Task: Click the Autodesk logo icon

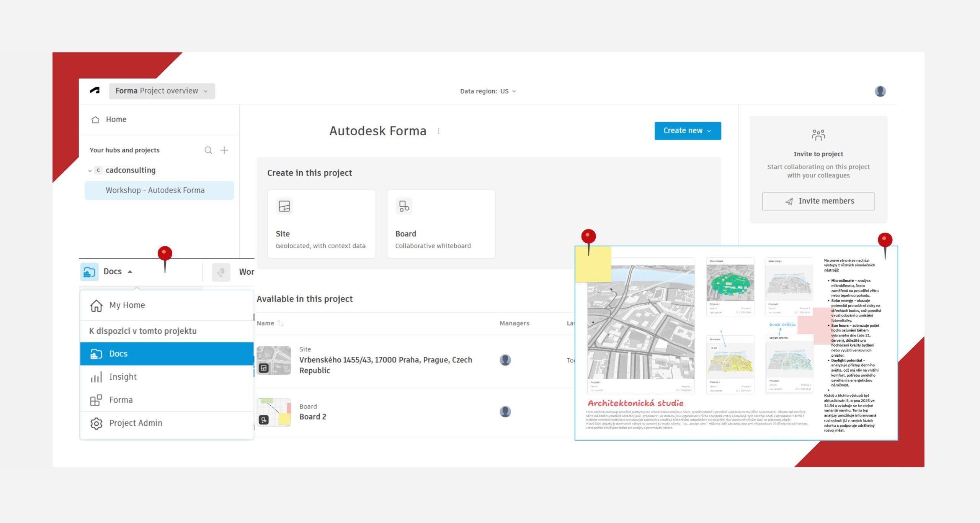Action: [x=95, y=91]
